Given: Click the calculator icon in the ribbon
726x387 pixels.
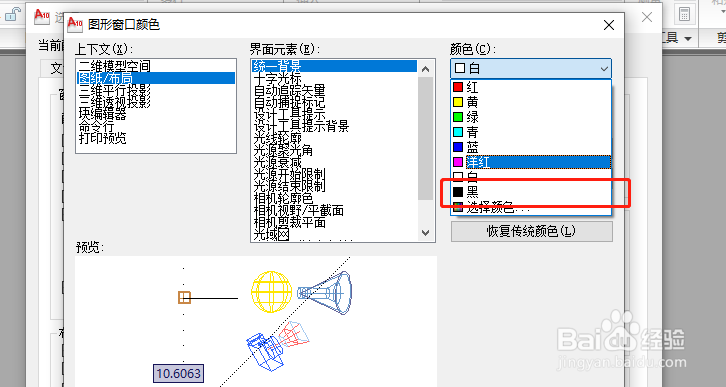Looking at the screenshot, I should tap(684, 14).
